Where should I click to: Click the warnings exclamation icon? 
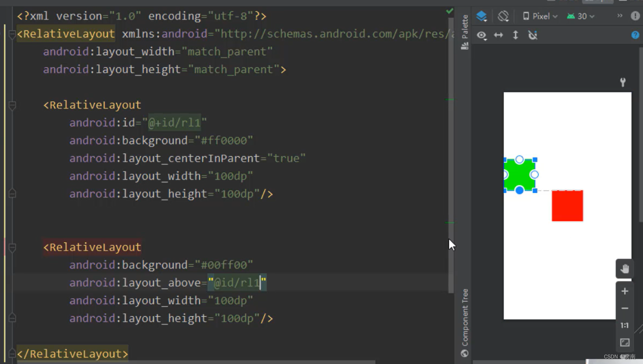tap(635, 16)
